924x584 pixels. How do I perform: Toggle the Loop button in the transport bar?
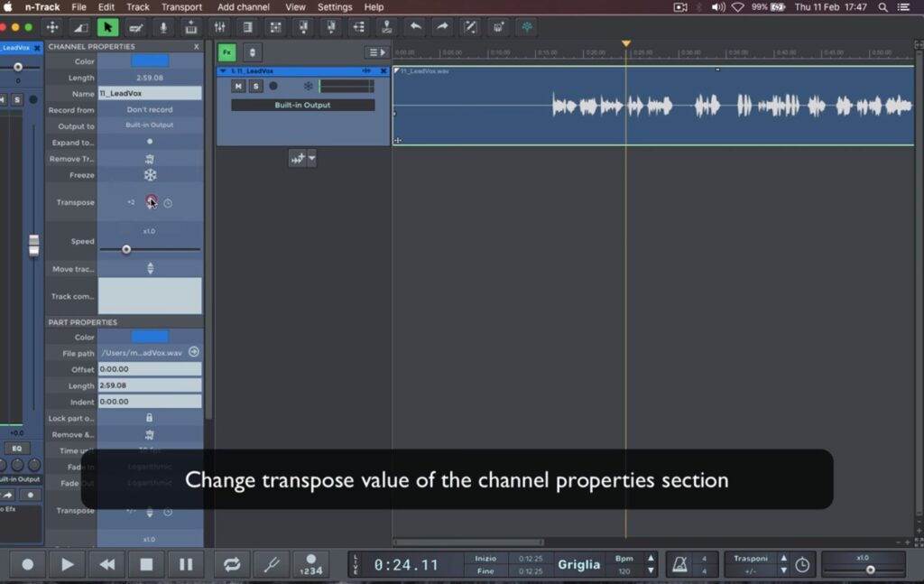[232, 564]
